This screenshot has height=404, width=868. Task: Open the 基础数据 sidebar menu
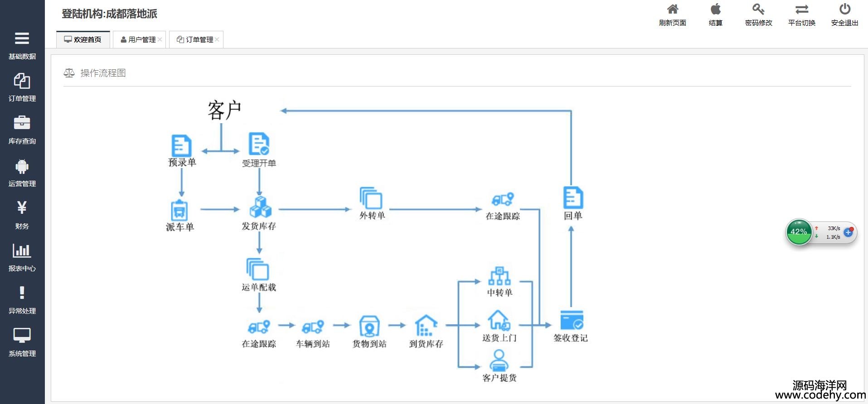[22, 45]
